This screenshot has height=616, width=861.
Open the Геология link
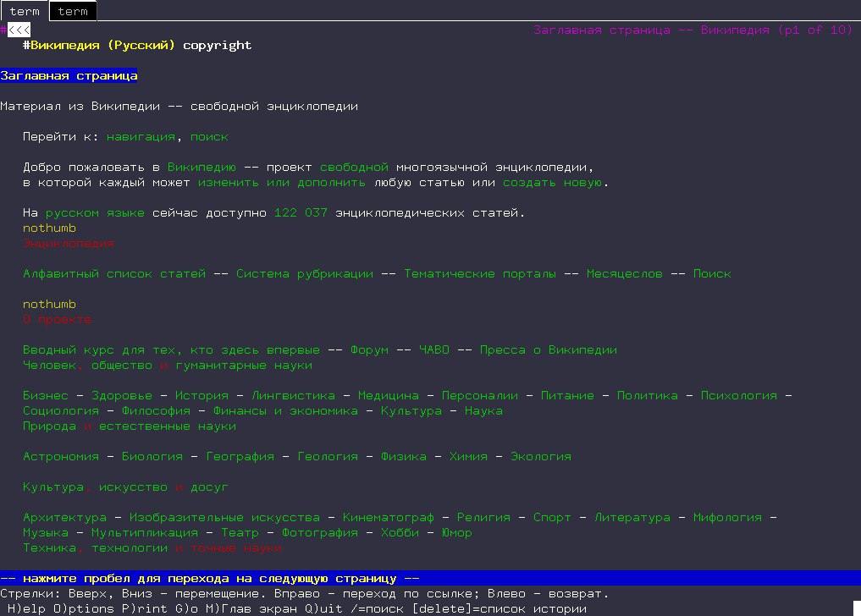328,456
